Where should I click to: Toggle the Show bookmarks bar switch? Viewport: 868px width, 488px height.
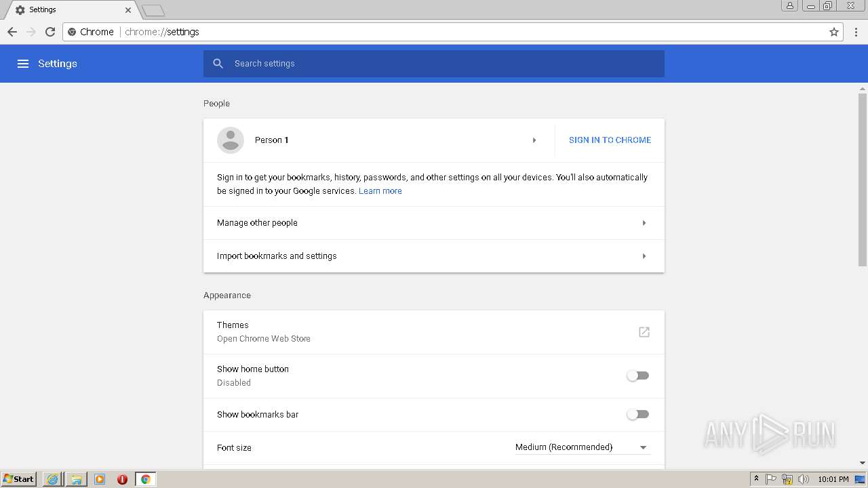click(x=637, y=414)
